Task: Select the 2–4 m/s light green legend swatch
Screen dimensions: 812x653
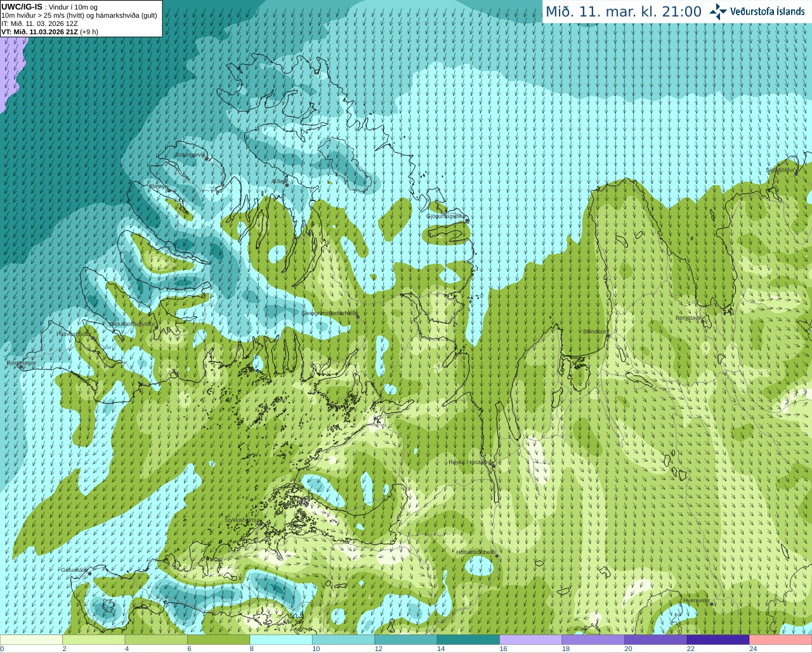Action: (x=94, y=640)
